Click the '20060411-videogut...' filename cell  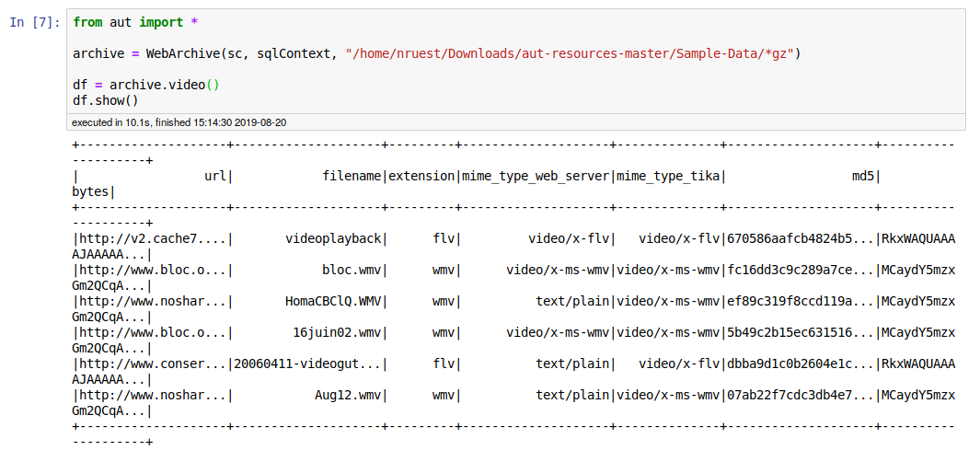307,363
